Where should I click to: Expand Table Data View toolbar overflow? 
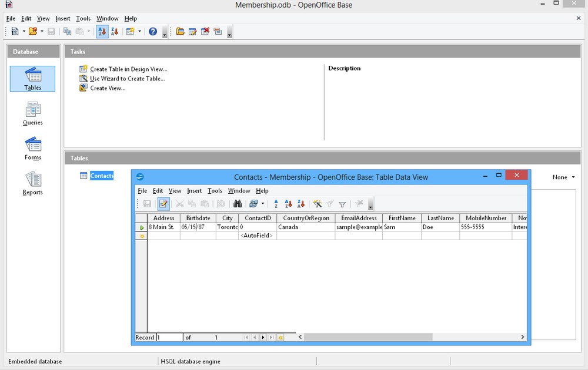(x=370, y=204)
